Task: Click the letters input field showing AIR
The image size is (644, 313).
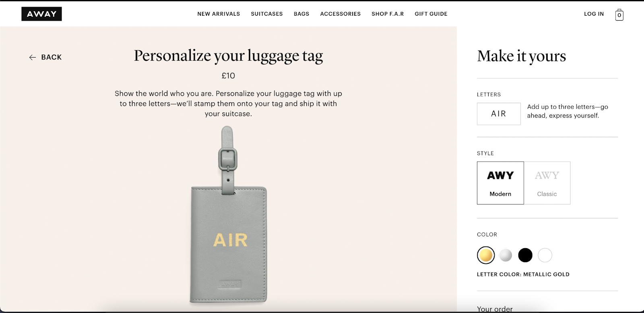Action: pyautogui.click(x=499, y=114)
